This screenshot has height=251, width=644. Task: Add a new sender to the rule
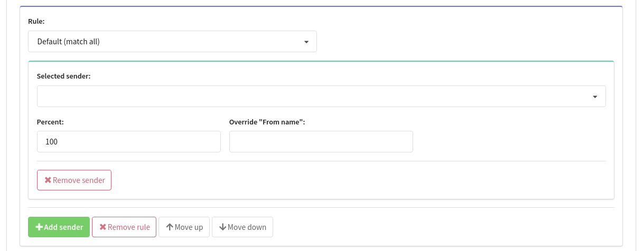click(x=59, y=227)
